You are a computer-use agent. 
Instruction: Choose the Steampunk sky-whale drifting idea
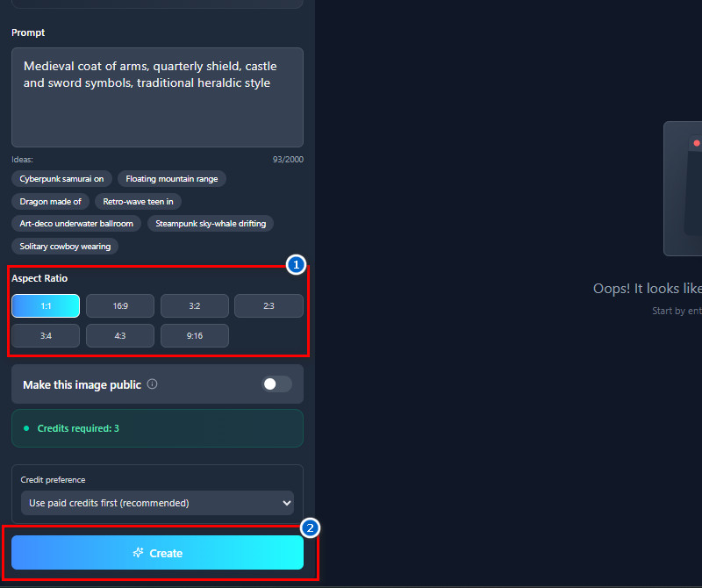pyautogui.click(x=210, y=223)
